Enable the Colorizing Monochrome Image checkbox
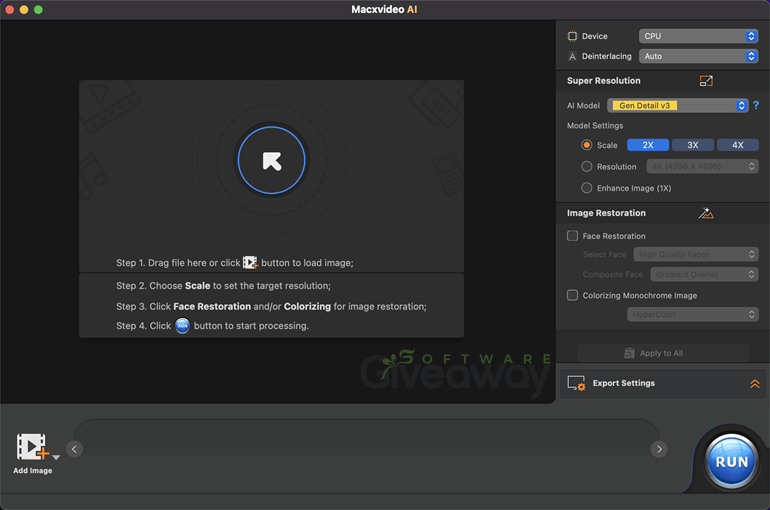This screenshot has width=770, height=510. [x=573, y=295]
